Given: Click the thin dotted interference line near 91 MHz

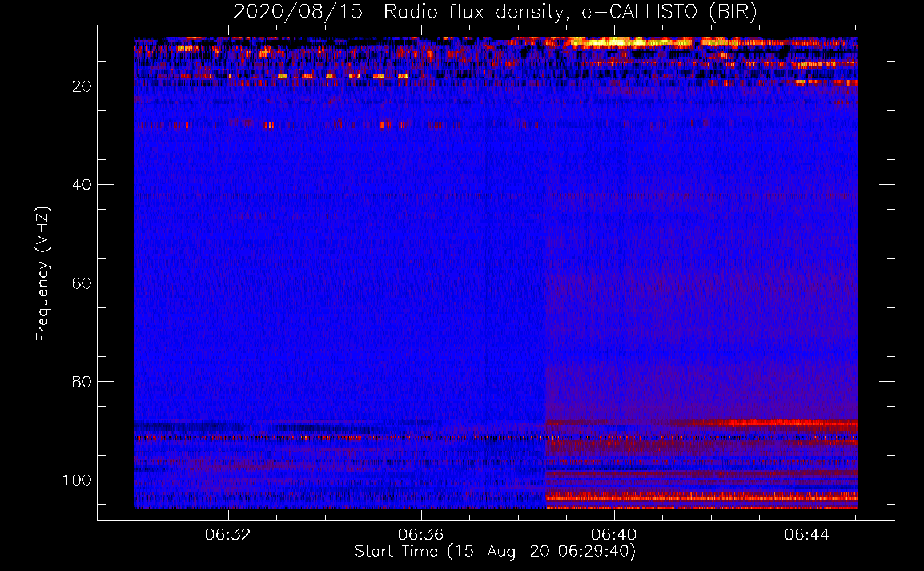Looking at the screenshot, I should (496, 438).
